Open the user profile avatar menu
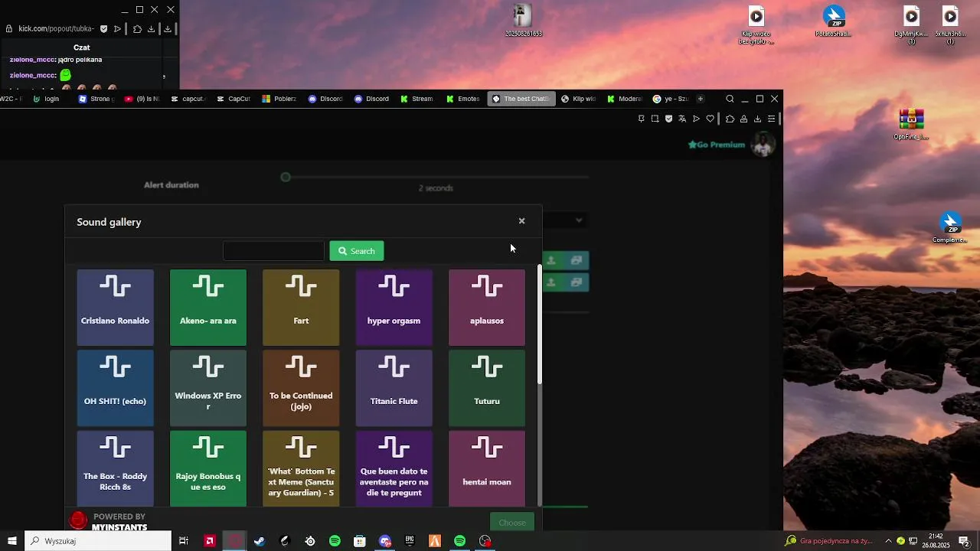The height and width of the screenshot is (551, 980). point(763,144)
